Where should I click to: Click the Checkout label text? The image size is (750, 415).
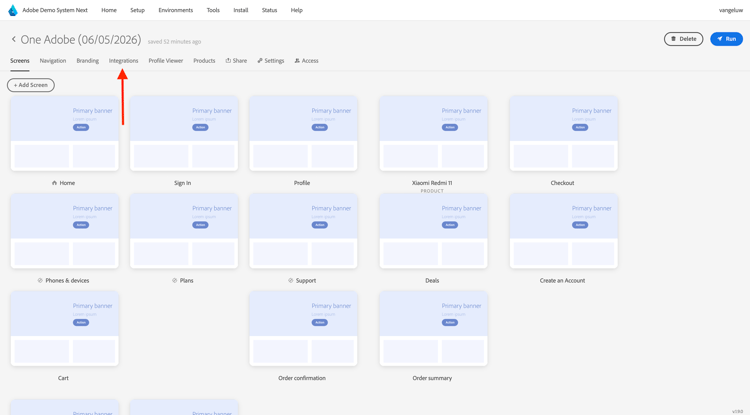click(562, 183)
